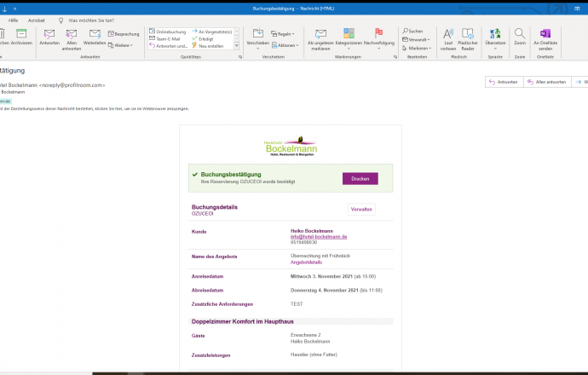Click Doppelzimmer Komfort im Haupthaus heading
This screenshot has height=375, width=588.
[x=243, y=321]
